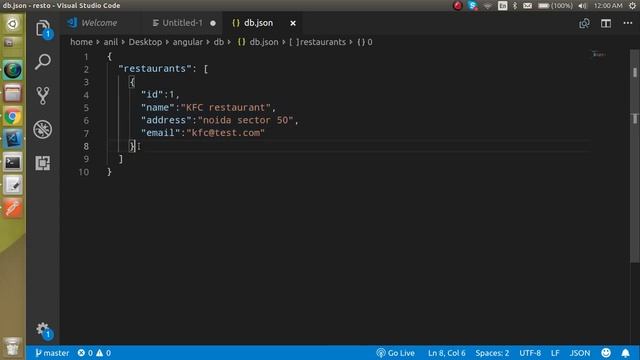Screen dimensions: 640x360
Task: Click the Open Changes icon in editor toolbar
Action: tap(584, 23)
